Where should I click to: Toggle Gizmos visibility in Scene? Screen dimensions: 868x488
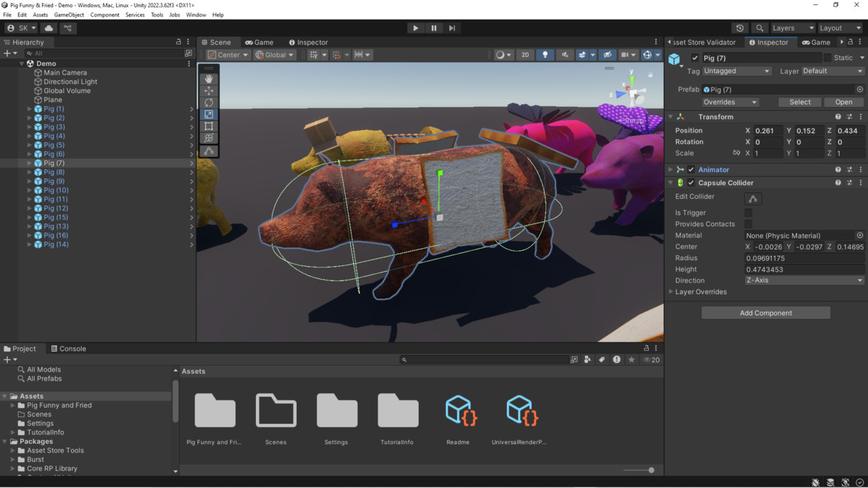pos(647,55)
